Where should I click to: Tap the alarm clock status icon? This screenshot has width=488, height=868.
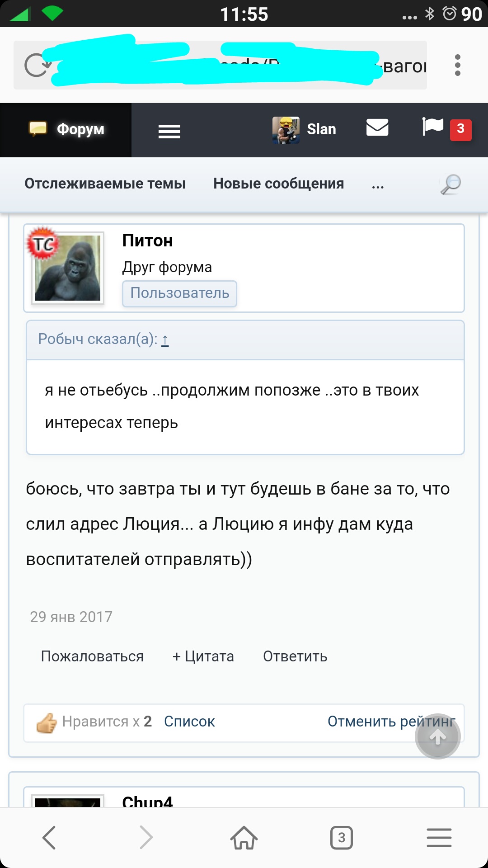point(450,14)
